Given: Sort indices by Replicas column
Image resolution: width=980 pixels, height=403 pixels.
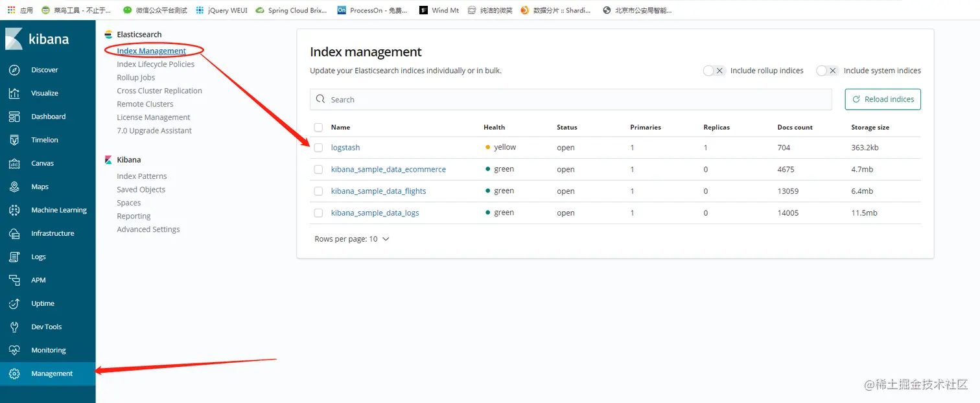Looking at the screenshot, I should coord(716,128).
